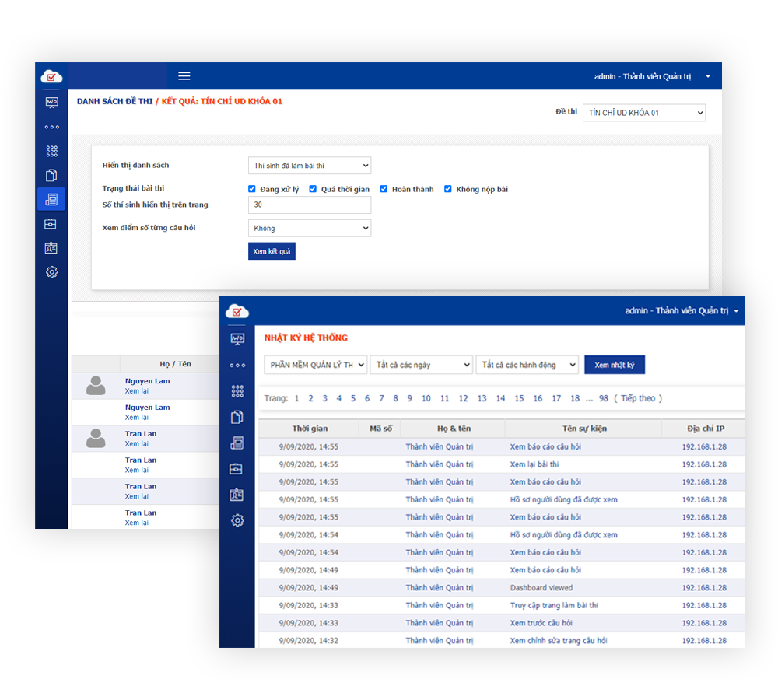Viewport: 778px width, 700px height.
Task: Click the three-dots icon in the log window sidebar
Action: click(237, 365)
